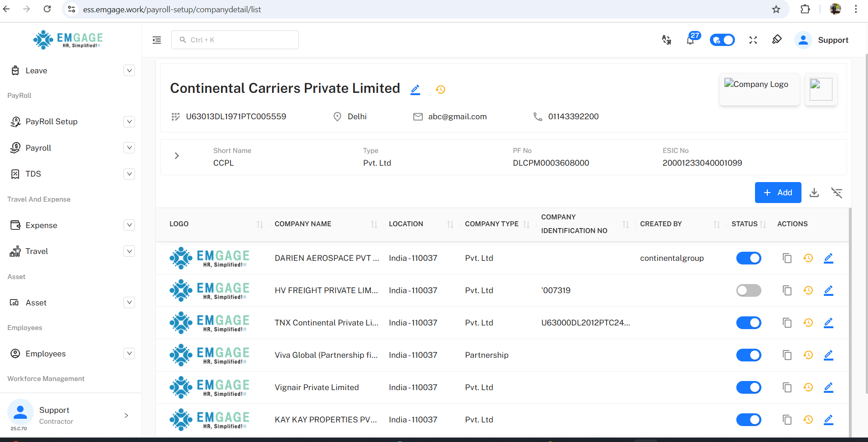
Task: Click the fullscreen toggle icon in header
Action: (753, 40)
